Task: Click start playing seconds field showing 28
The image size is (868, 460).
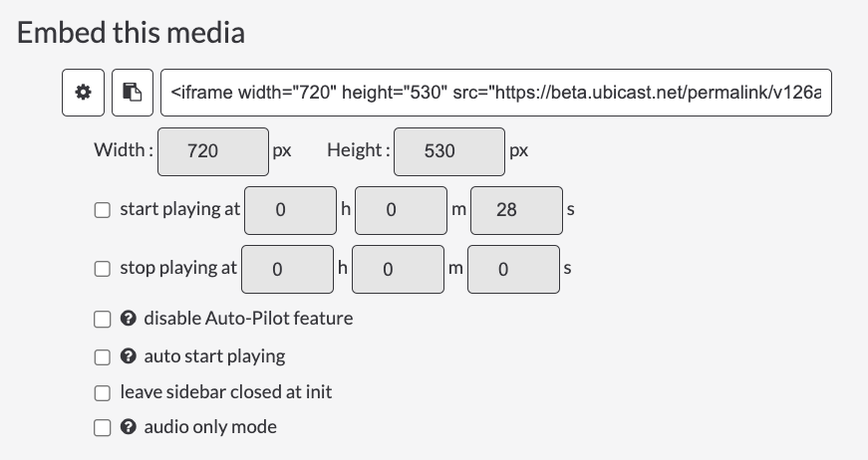Action: click(x=516, y=210)
